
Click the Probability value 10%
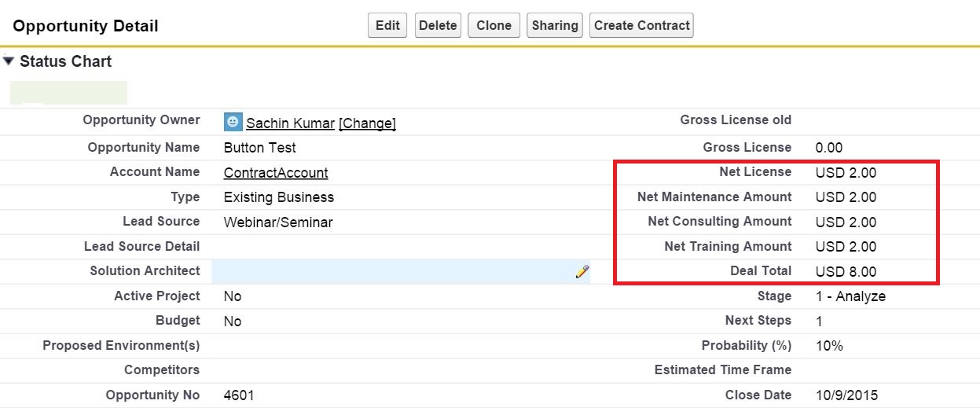click(829, 346)
